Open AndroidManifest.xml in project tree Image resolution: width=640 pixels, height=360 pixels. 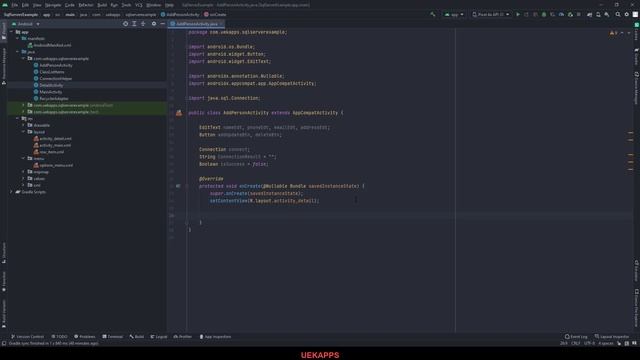pyautogui.click(x=52, y=45)
